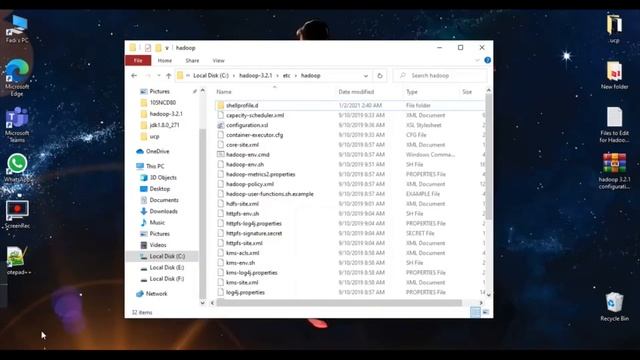Select the Files to Edit for Hadoop document
The image size is (640, 360).
click(x=614, y=125)
